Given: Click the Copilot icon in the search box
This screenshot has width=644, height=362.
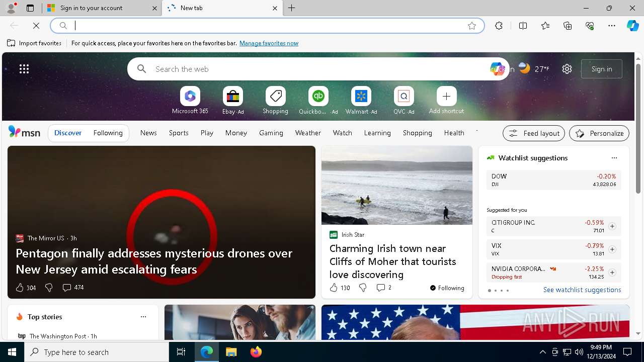Looking at the screenshot, I should (x=497, y=69).
